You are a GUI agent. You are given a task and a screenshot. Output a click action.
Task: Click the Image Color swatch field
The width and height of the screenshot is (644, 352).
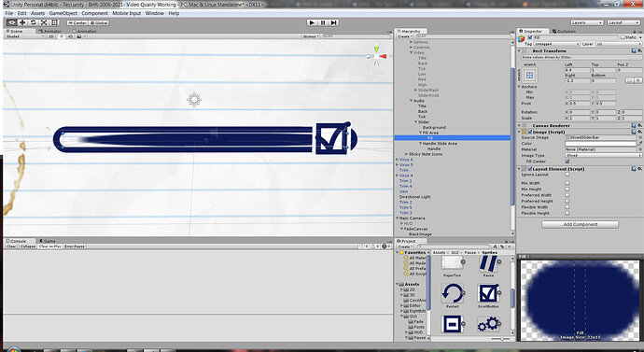(600, 144)
